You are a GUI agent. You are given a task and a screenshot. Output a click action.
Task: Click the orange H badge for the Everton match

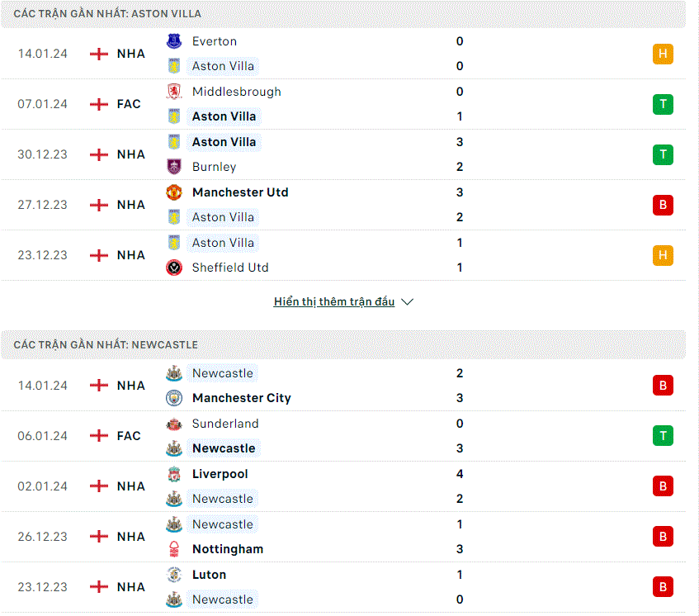pyautogui.click(x=663, y=54)
